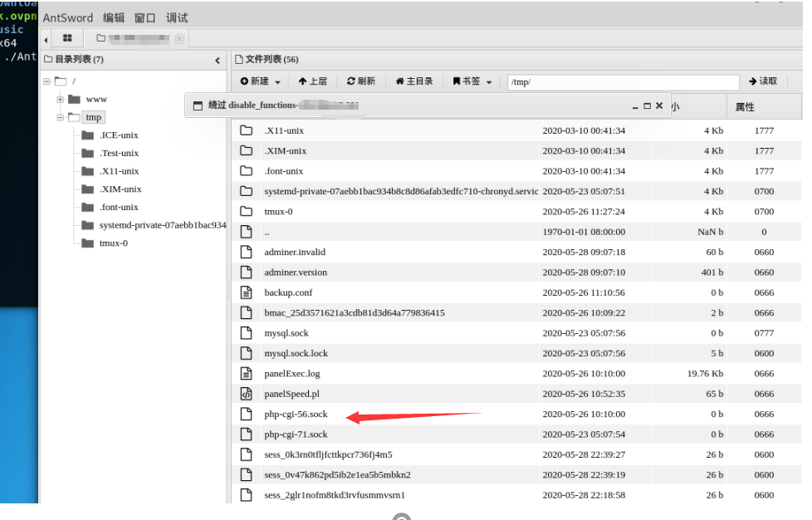Open the 调试 menu

pos(177,17)
